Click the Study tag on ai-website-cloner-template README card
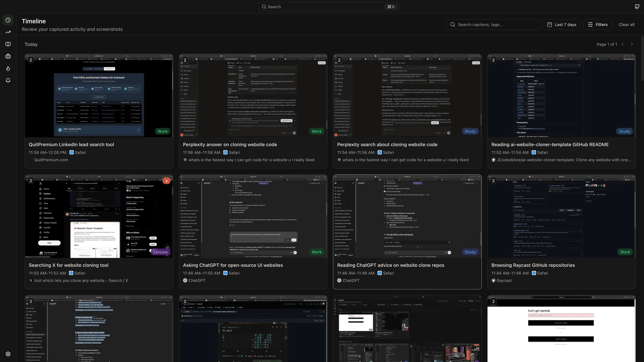 (x=625, y=131)
